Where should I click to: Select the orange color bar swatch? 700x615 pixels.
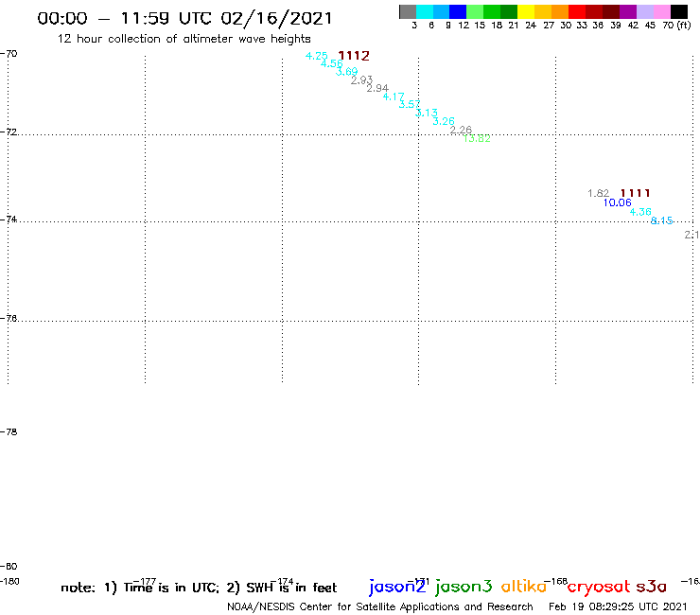[x=560, y=11]
